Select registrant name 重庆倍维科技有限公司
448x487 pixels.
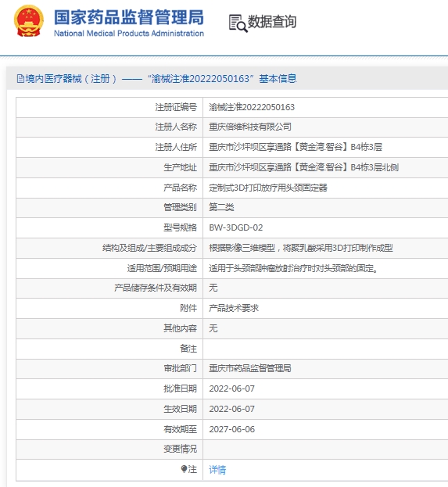pos(250,127)
